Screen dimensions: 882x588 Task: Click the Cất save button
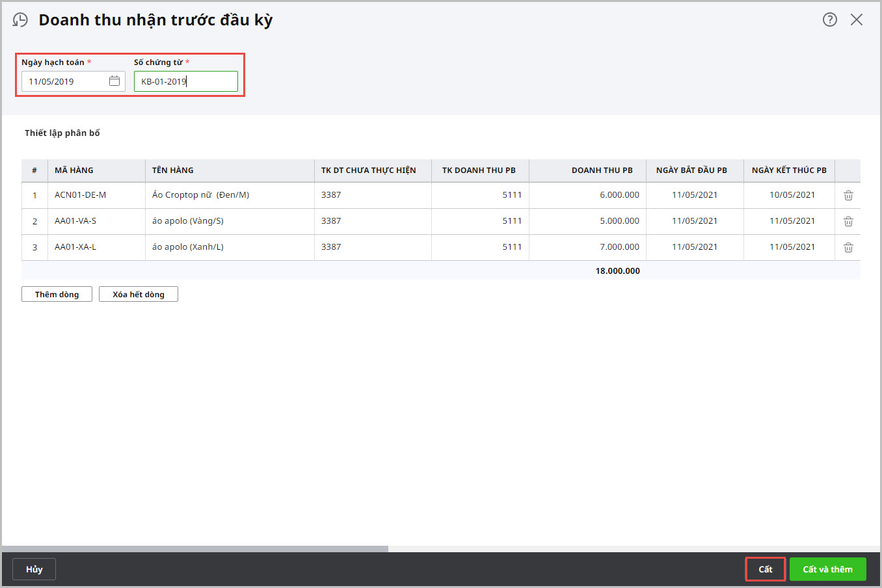point(765,569)
